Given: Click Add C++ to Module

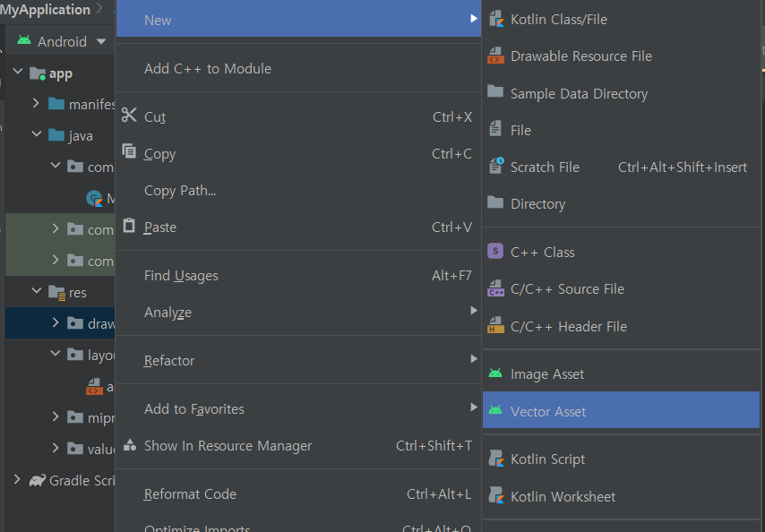Looking at the screenshot, I should (208, 68).
